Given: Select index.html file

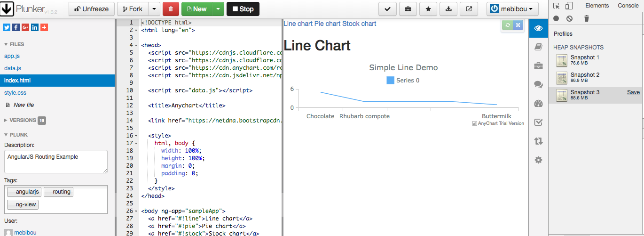Looking at the screenshot, I should pos(57,81).
